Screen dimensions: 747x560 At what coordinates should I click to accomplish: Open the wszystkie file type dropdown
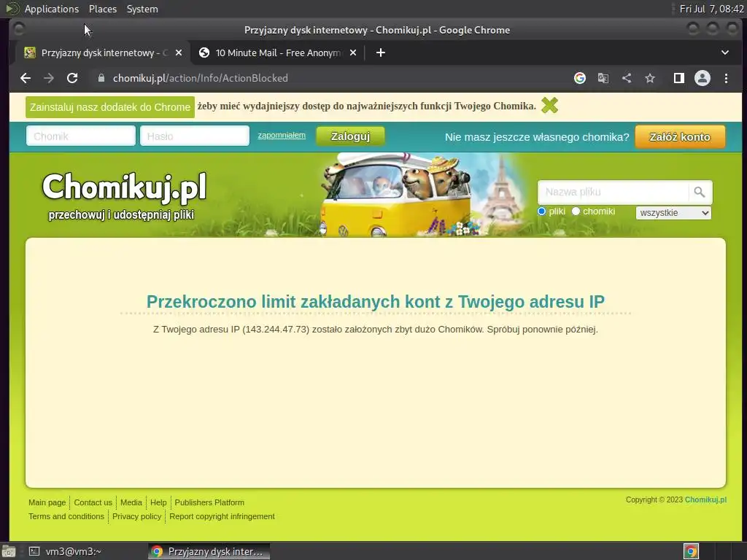673,213
